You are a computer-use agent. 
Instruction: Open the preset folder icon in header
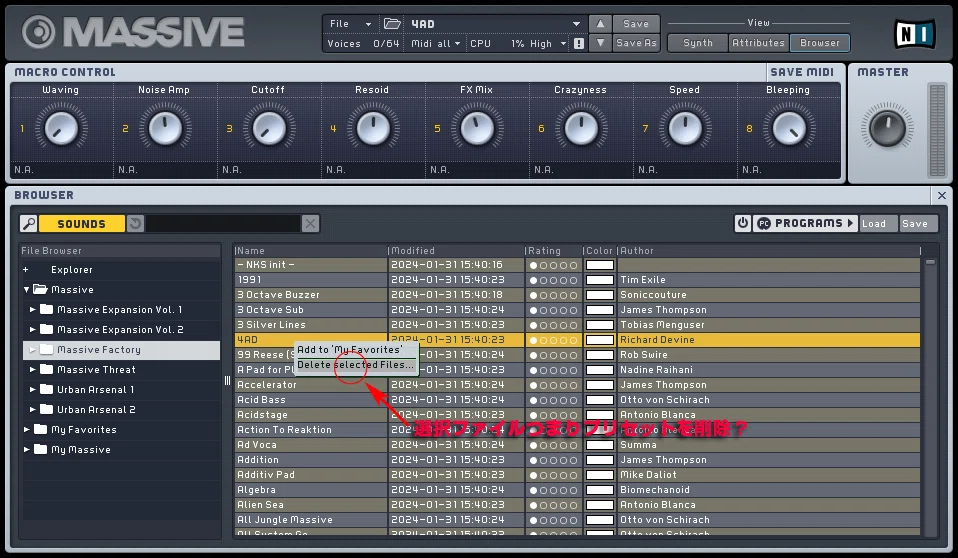point(392,24)
